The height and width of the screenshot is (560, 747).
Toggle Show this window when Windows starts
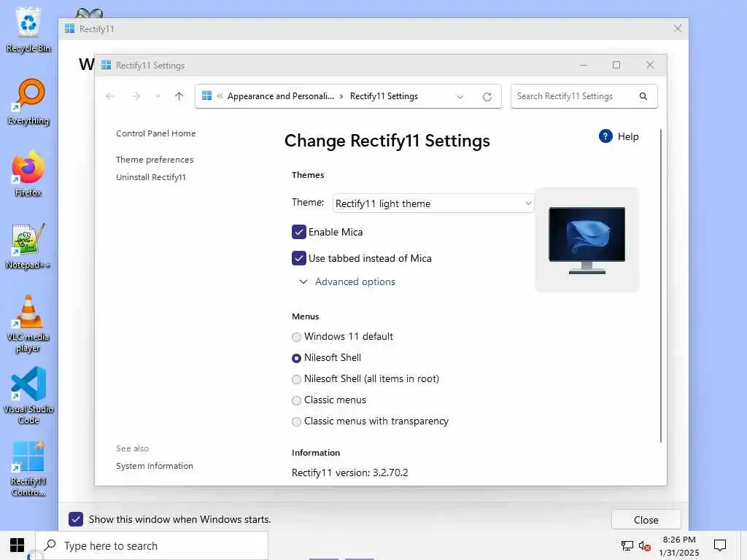[x=76, y=519]
